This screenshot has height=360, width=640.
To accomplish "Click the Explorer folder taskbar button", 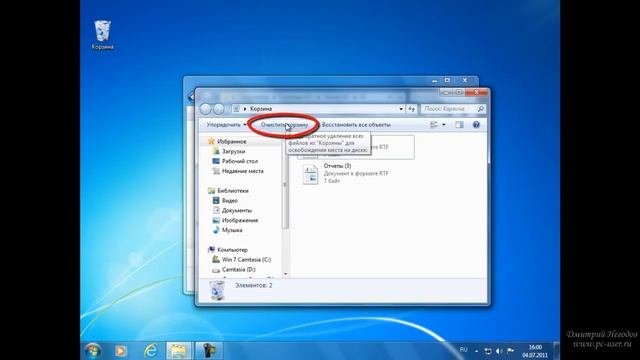I will 178,351.
